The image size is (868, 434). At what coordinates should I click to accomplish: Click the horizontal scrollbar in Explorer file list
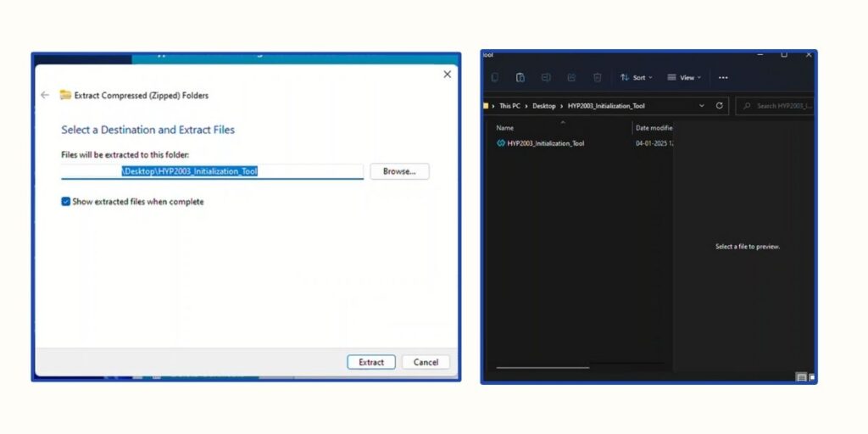coord(542,367)
